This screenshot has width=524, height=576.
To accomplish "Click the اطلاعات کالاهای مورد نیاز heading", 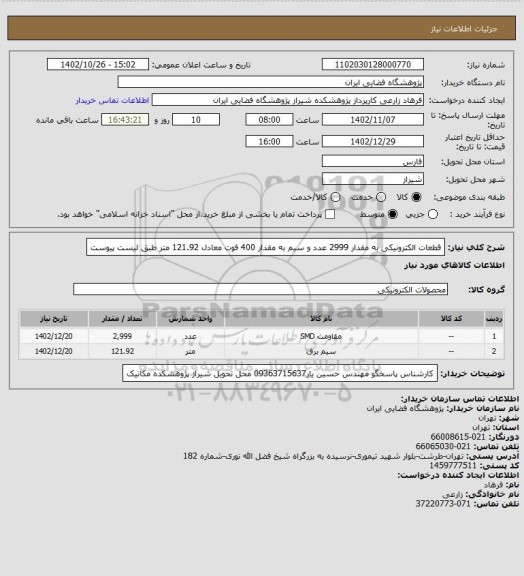I will (x=454, y=265).
